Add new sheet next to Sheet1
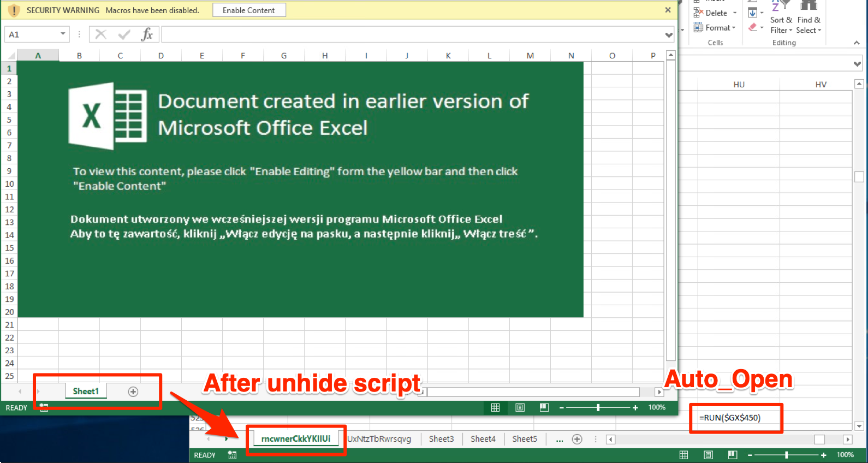This screenshot has height=463, width=868. point(133,391)
